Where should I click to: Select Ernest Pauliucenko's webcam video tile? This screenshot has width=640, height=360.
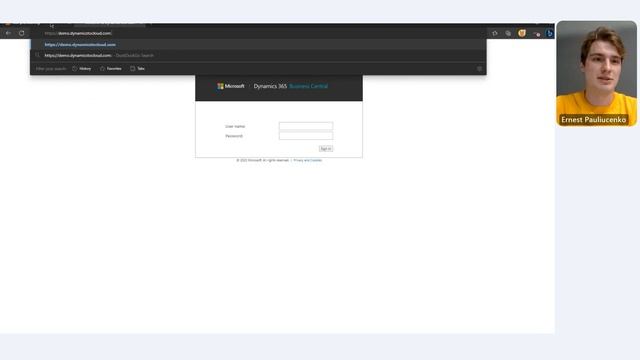pos(596,73)
